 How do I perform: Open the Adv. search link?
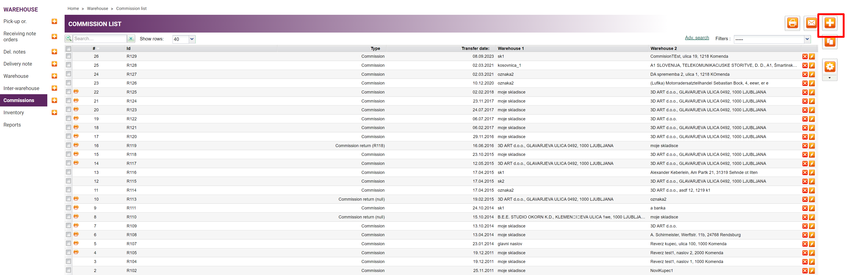tap(697, 38)
